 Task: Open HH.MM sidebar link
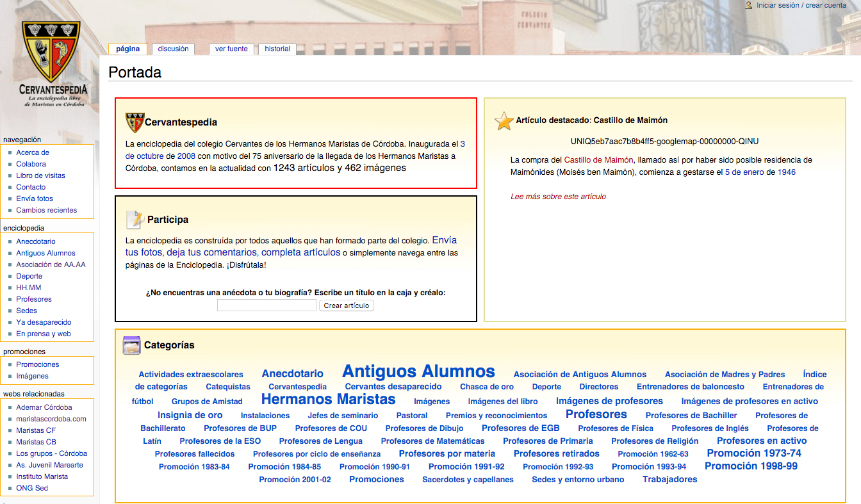tap(29, 288)
